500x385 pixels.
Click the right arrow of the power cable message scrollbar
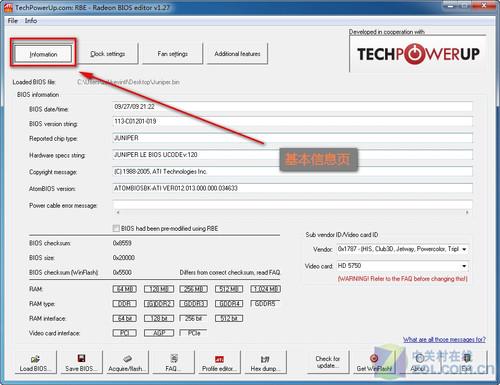467,212
